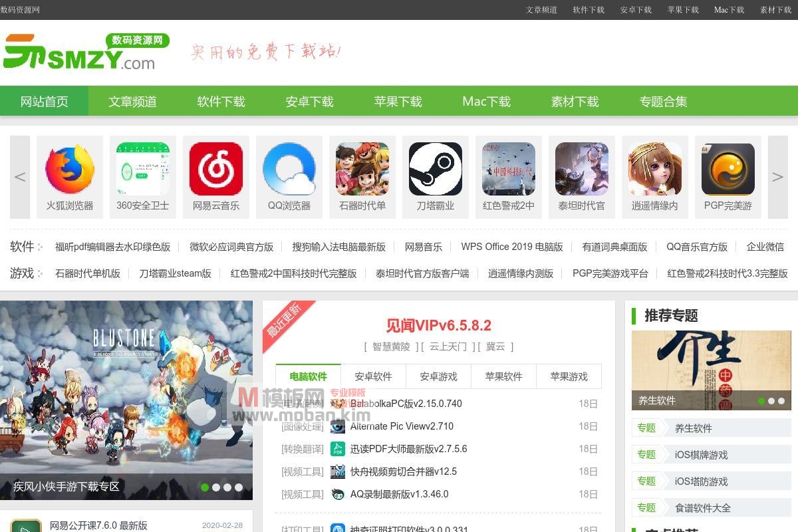The image size is (798, 532).
Task: Open the 360安全卫士 app icon
Action: coord(143,169)
